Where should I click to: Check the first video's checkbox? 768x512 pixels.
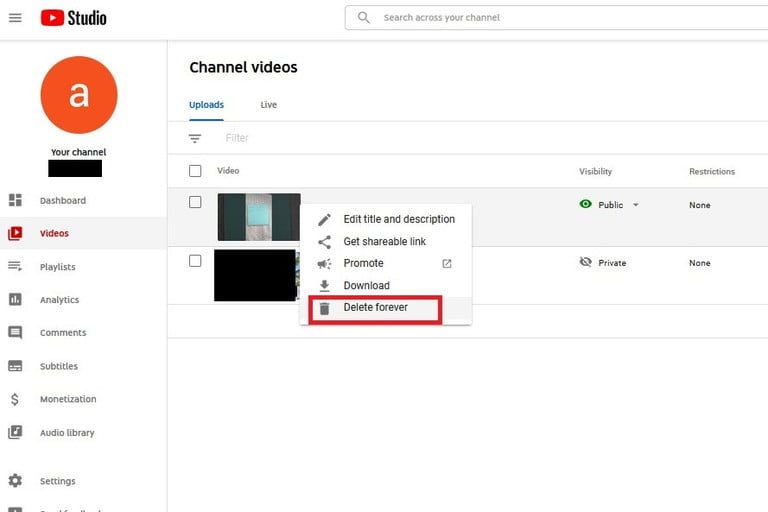coord(195,202)
